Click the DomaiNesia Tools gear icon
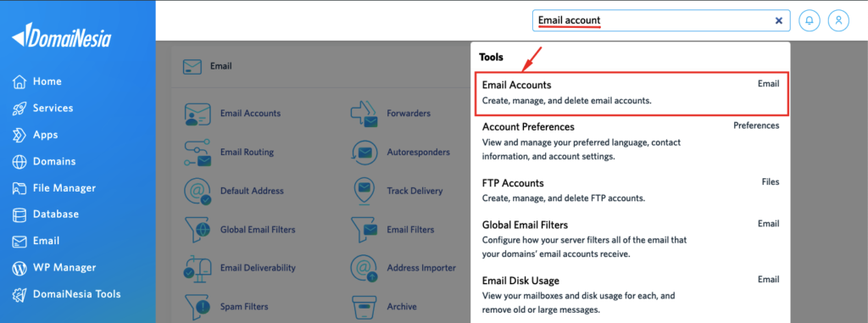This screenshot has height=323, width=868. point(19,294)
